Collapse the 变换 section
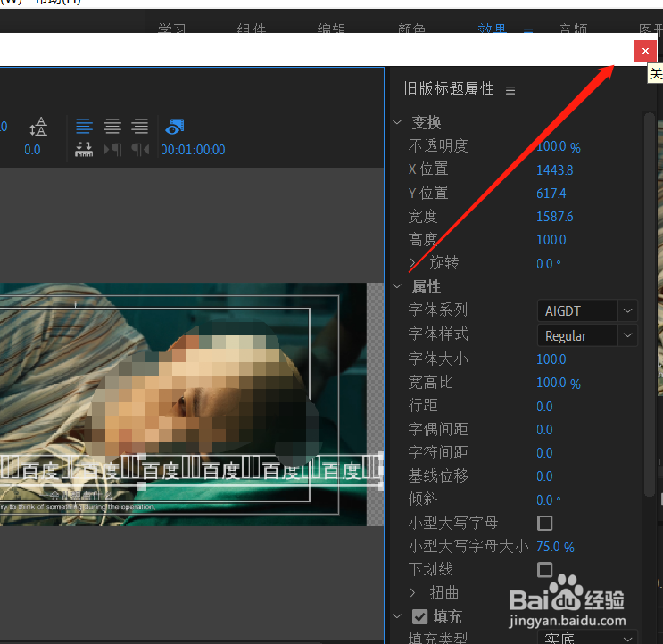 tap(397, 122)
